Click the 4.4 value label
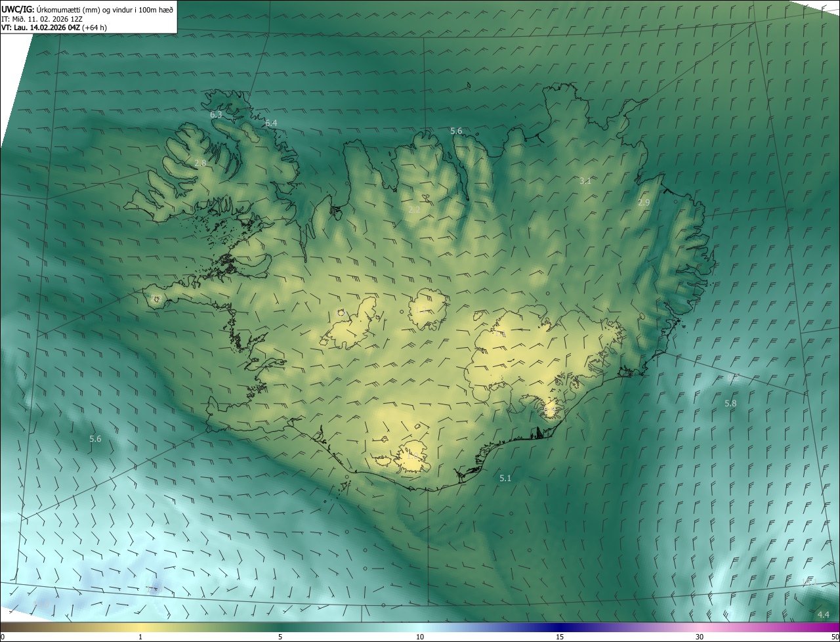This screenshot has width=840, height=642. 824,614
